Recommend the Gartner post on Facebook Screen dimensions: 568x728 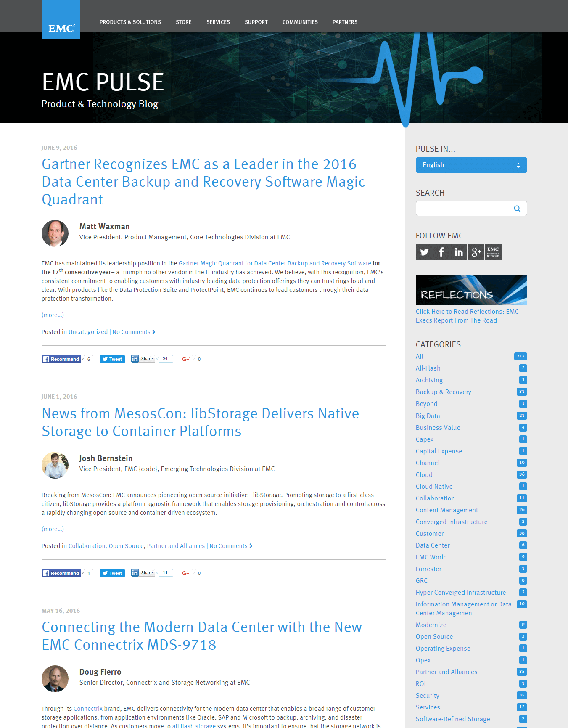(x=61, y=359)
